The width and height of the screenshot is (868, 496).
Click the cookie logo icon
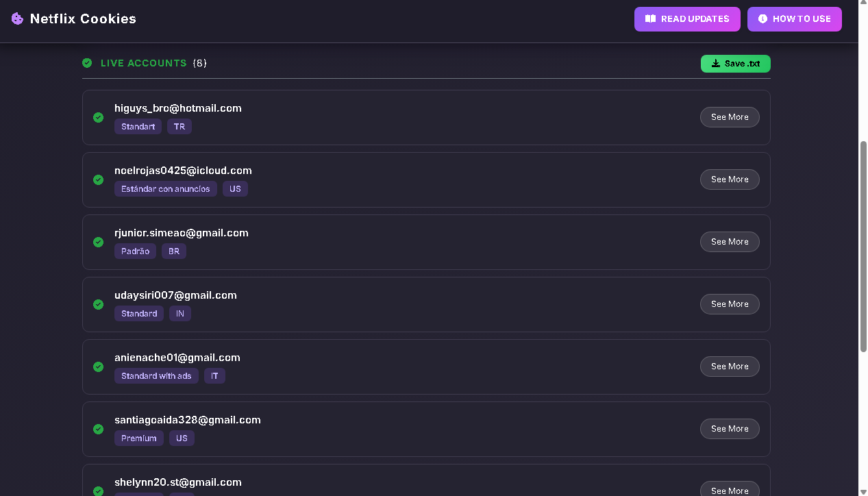click(18, 18)
